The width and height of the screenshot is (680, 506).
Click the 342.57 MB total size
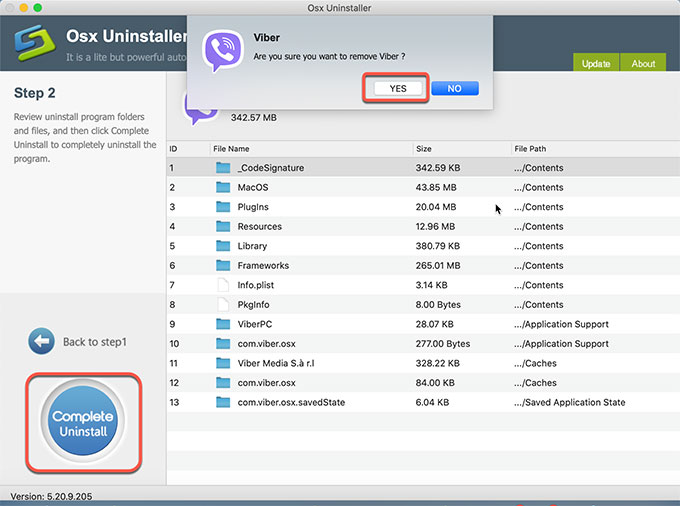click(x=254, y=118)
